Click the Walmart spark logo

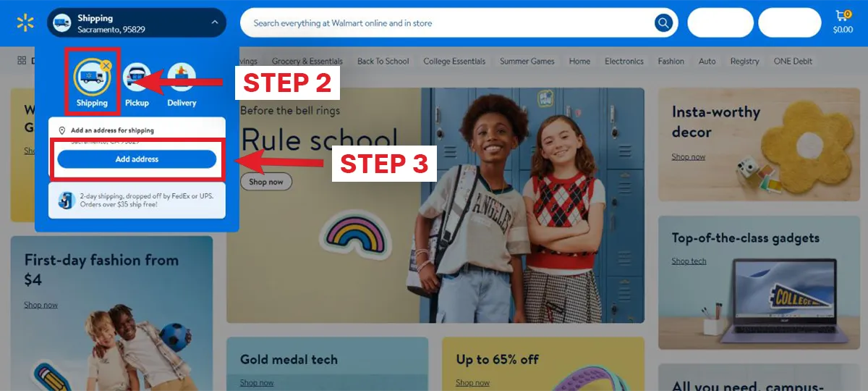click(25, 23)
